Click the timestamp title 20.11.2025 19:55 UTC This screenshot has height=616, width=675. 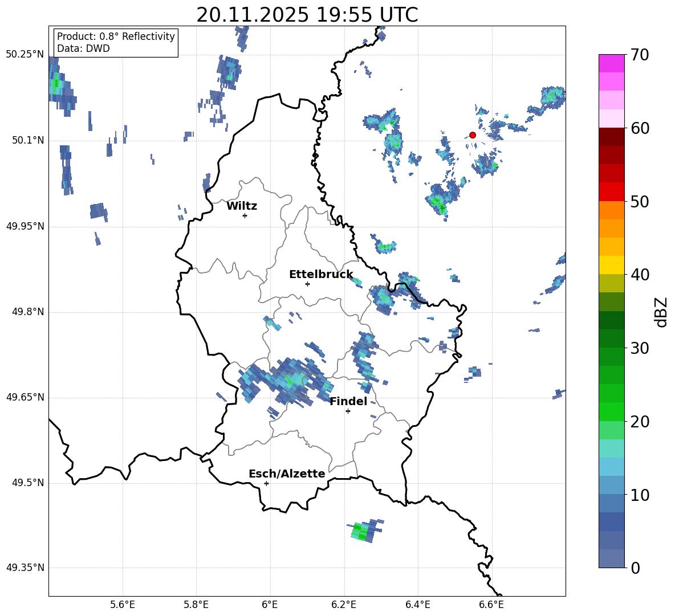click(307, 15)
